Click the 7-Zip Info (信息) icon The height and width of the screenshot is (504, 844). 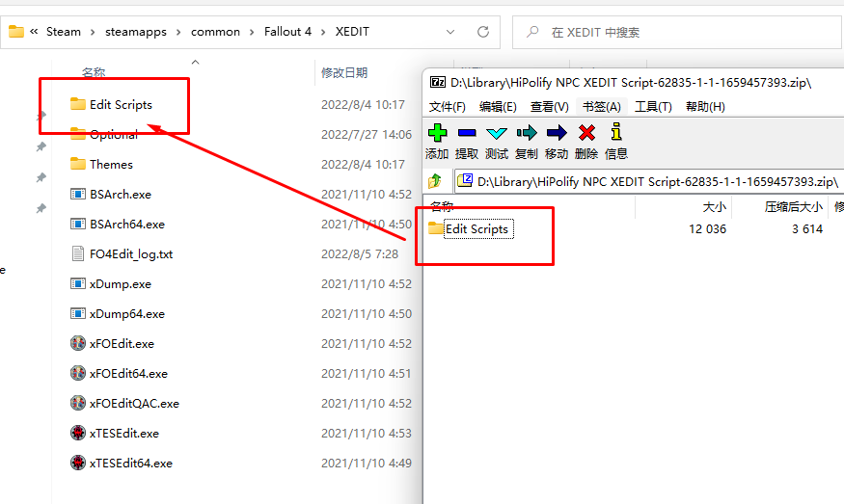[x=616, y=132]
